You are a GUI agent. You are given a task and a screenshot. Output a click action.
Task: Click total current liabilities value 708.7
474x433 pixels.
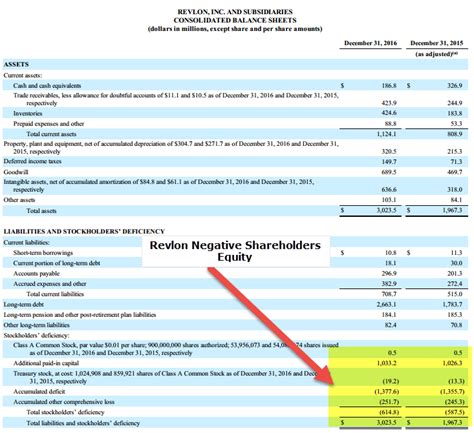point(389,294)
